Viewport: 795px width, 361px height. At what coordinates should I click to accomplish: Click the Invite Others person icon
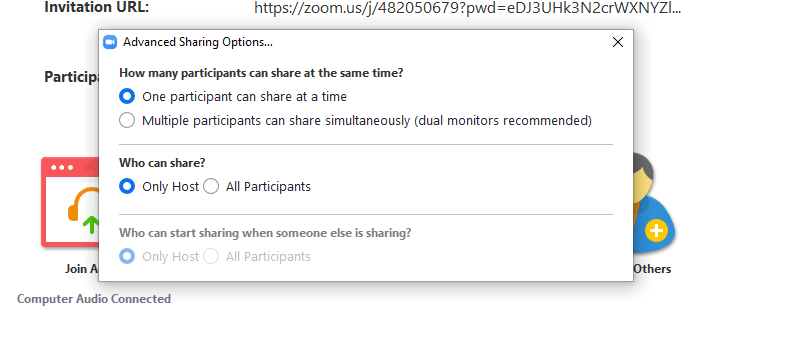point(654,203)
